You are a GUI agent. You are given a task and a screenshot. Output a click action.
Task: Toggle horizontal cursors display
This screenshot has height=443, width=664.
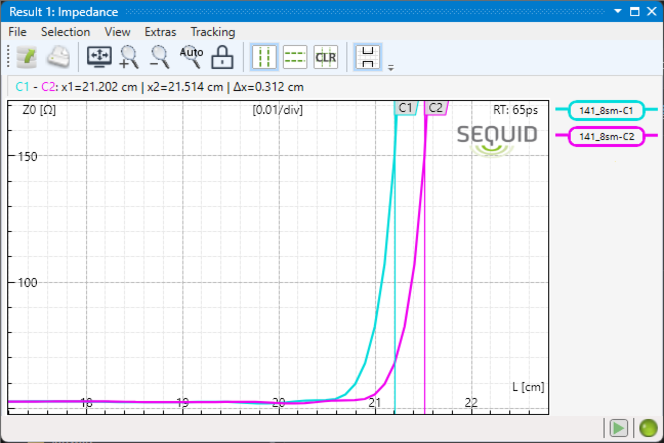[295, 57]
